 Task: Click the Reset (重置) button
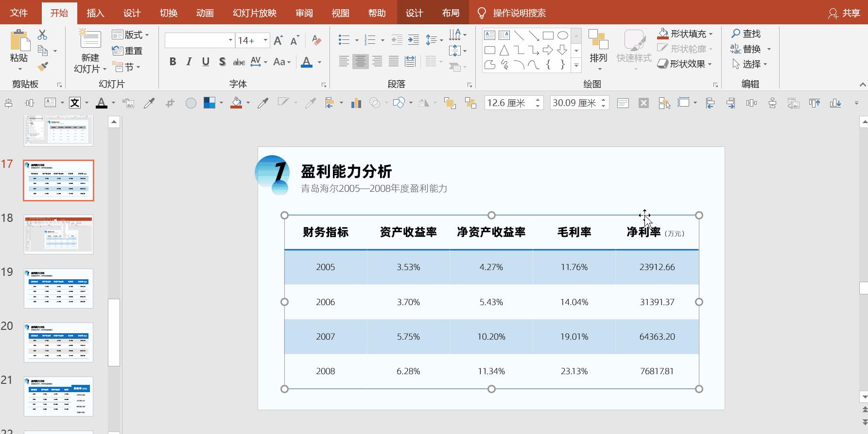tap(127, 51)
